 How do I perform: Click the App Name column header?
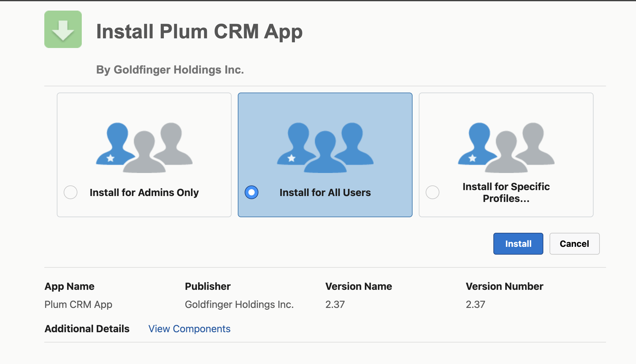click(x=70, y=286)
